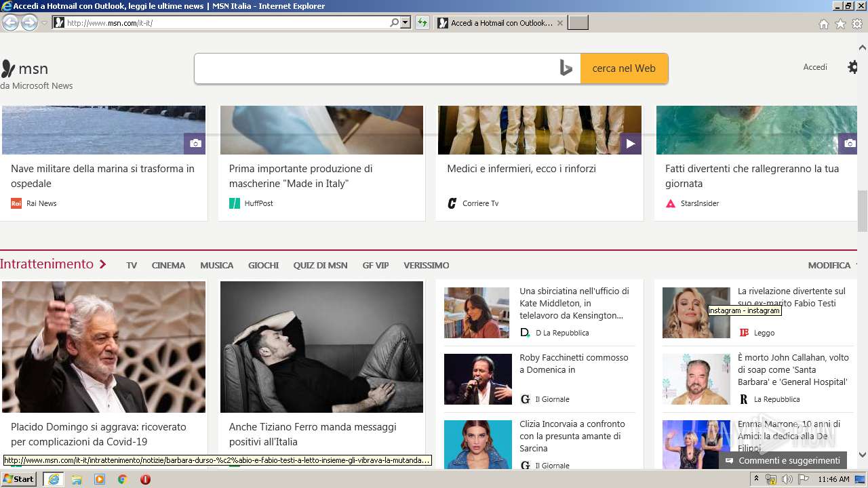Open the Medici e infermieri, ecco i rinforzi headline
This screenshot has width=868, height=488.
tap(521, 169)
